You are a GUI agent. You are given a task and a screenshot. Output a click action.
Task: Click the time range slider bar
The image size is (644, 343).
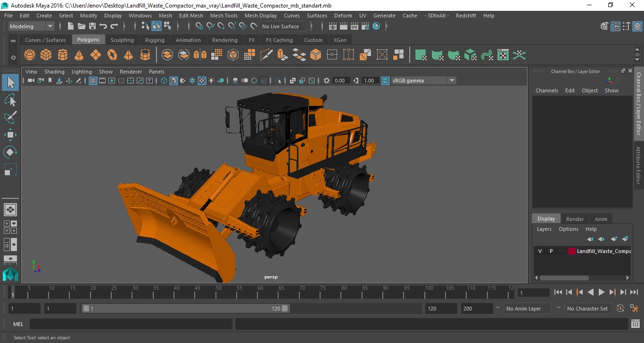click(x=186, y=309)
